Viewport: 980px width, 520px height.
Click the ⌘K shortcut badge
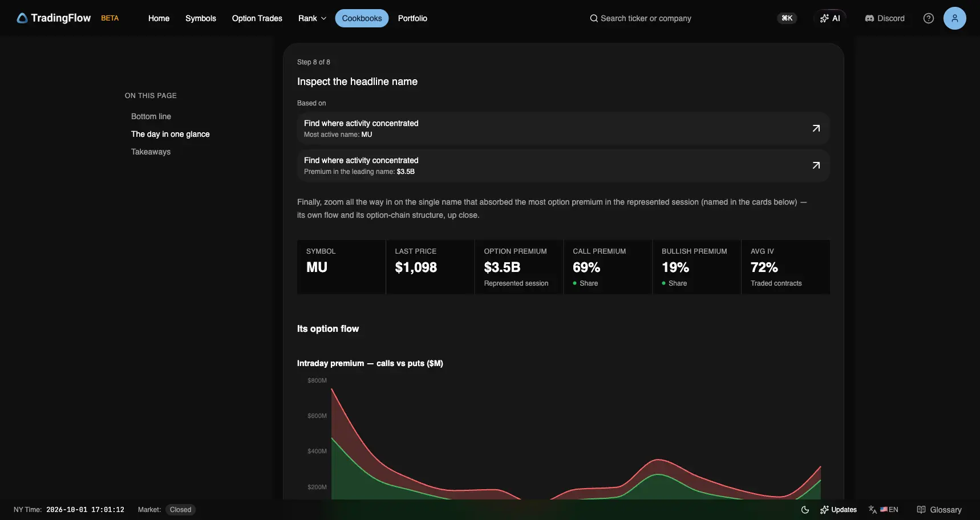point(787,18)
